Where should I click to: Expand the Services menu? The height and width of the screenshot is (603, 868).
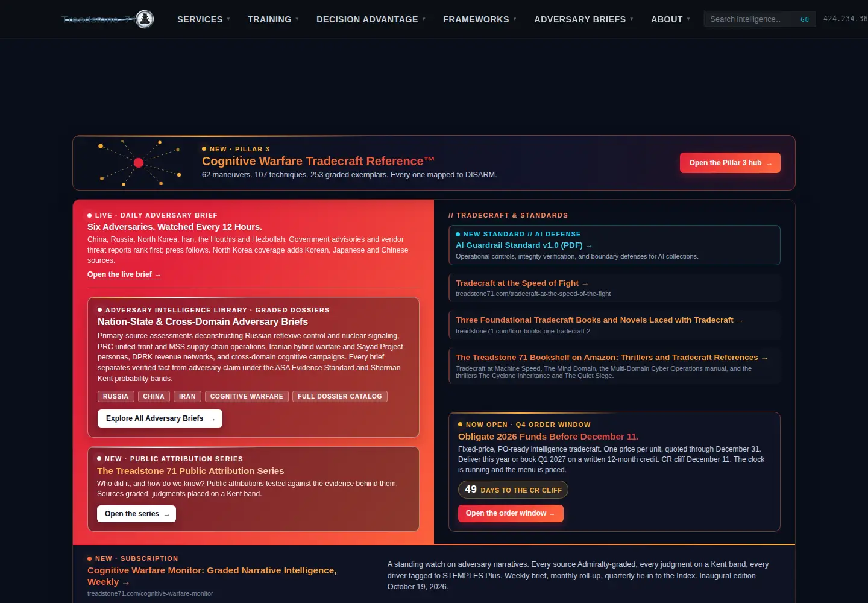204,19
